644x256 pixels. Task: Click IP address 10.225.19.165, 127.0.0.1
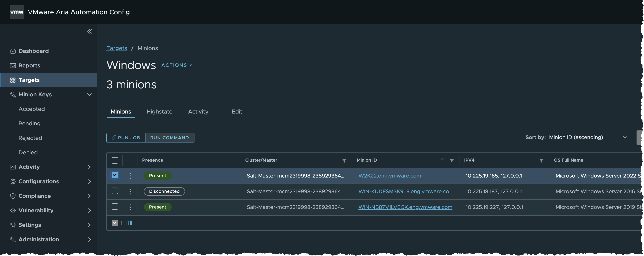[494, 176]
